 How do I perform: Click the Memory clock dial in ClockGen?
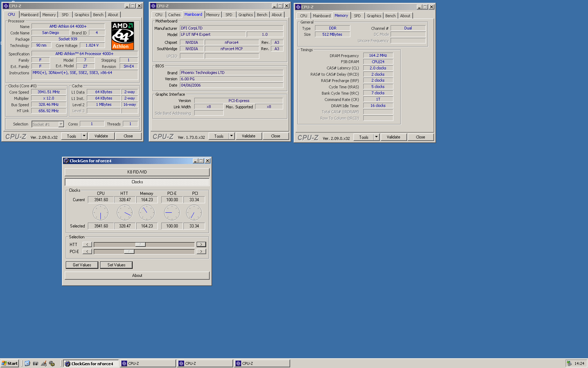(147, 213)
